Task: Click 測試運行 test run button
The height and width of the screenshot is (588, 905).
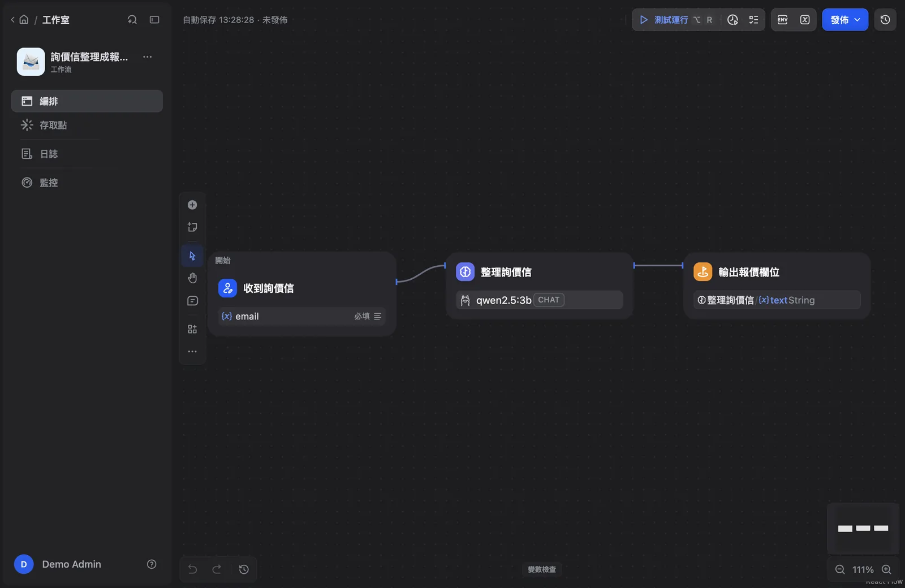Action: click(676, 20)
